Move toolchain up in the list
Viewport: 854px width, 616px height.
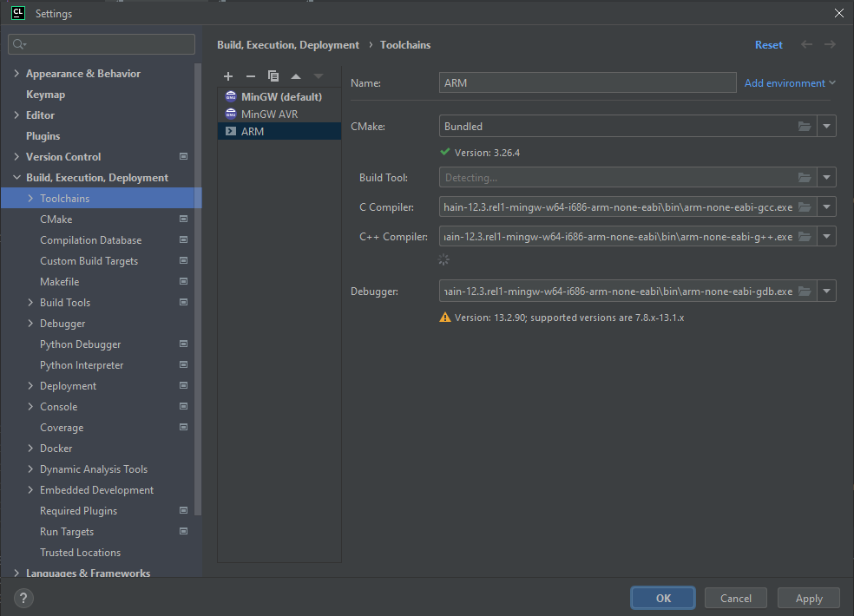point(296,76)
